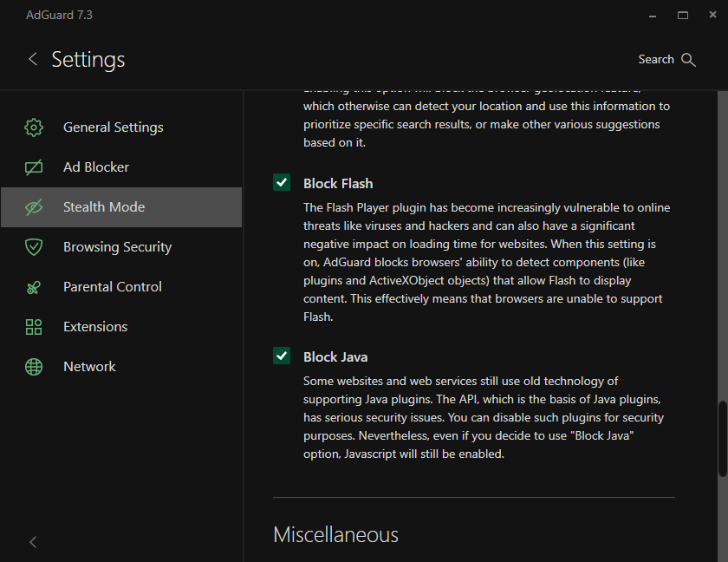The image size is (728, 562).
Task: Click the General Settings gear icon
Action: click(x=34, y=127)
